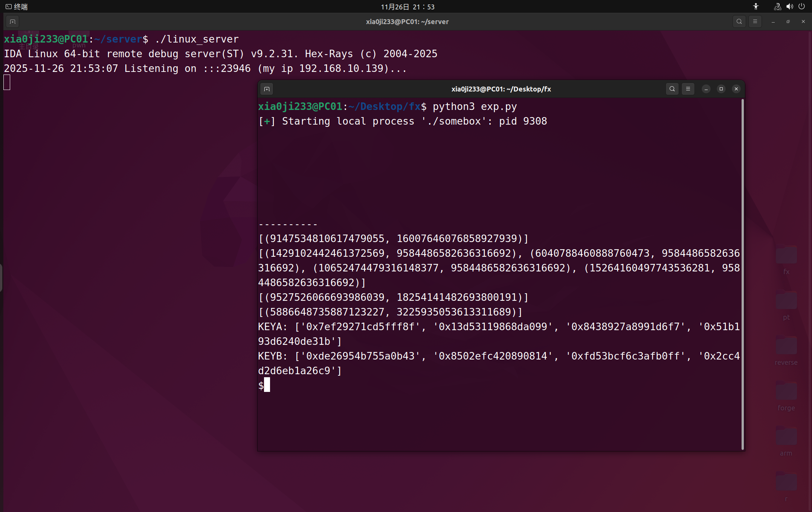
Task: Click new tab icon in server terminal
Action: pos(12,22)
